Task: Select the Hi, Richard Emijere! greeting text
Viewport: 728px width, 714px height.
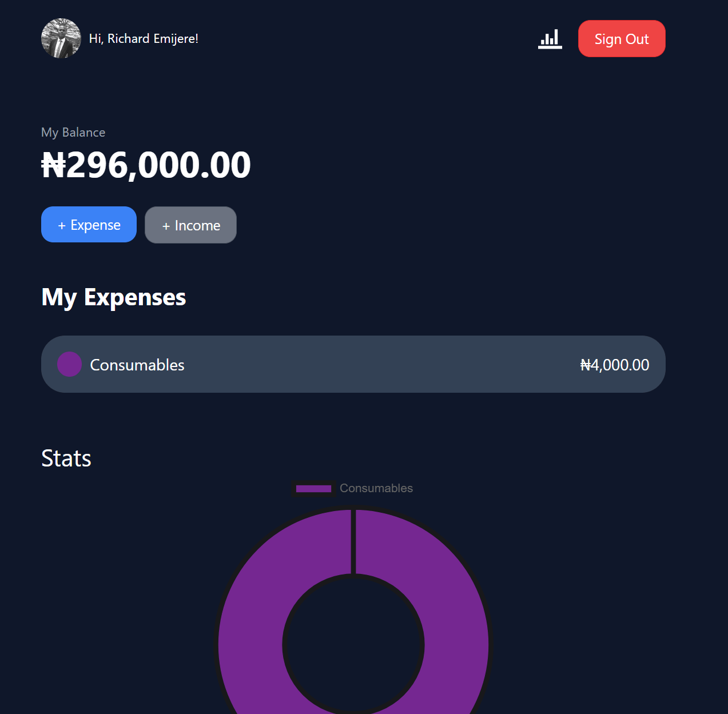Action: tap(144, 39)
